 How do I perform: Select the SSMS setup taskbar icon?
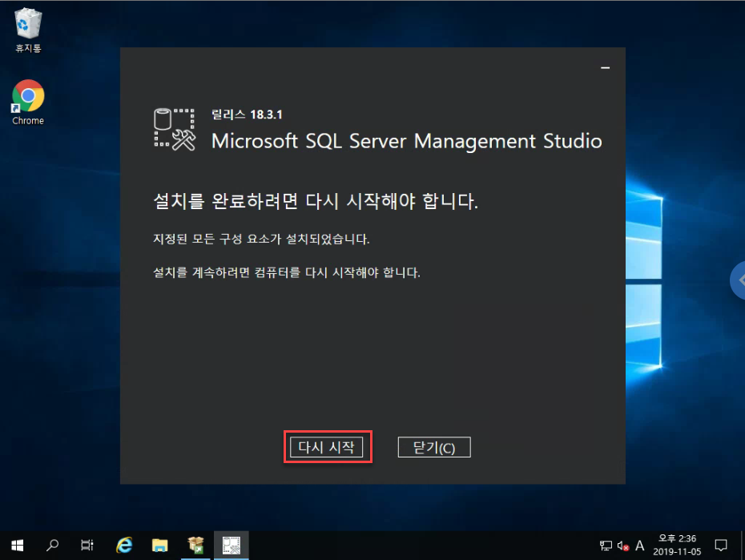point(231,546)
